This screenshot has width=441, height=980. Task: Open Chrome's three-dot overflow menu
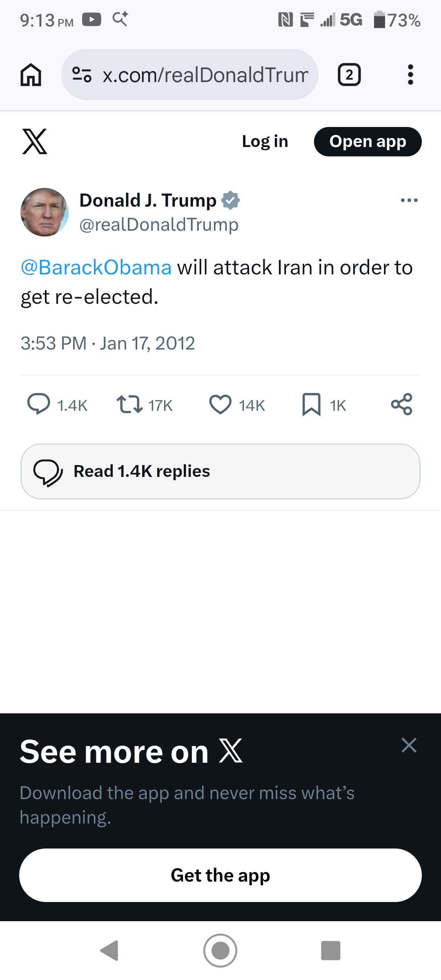click(410, 75)
